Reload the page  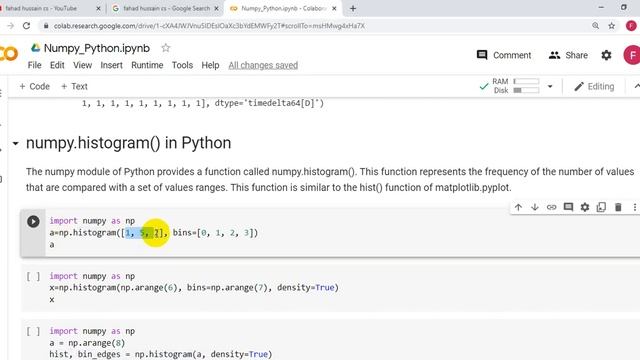pos(27,26)
